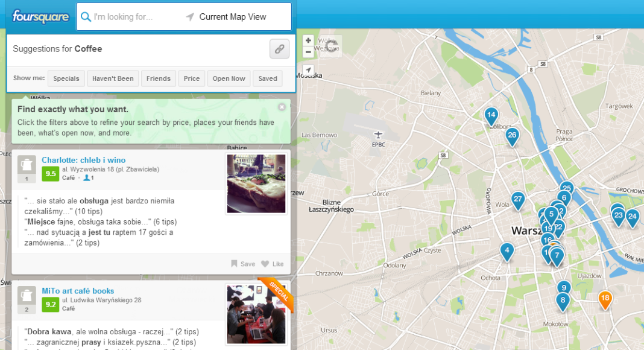Click the 'Miejsce fajne, obsługa taka sobie' tip

coord(101,222)
